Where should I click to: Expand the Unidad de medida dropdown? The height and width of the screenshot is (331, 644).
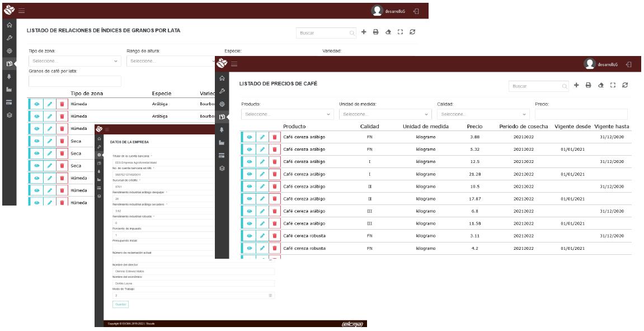click(386, 114)
